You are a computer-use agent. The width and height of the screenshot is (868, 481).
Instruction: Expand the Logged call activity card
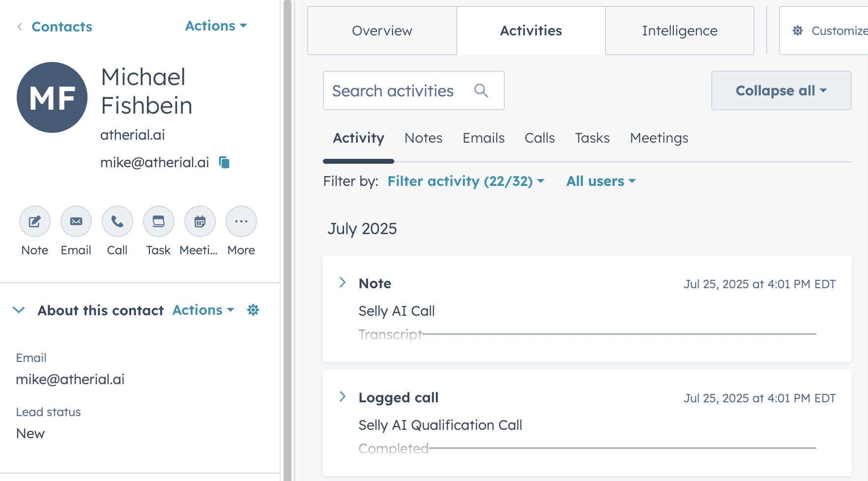342,396
